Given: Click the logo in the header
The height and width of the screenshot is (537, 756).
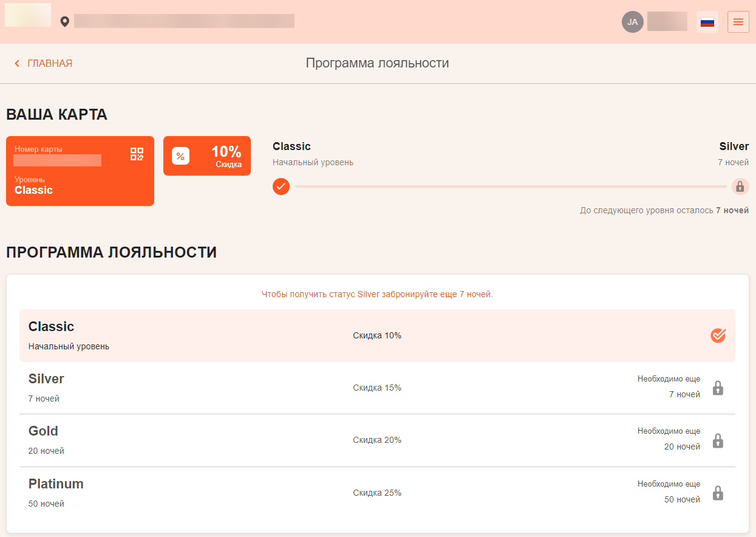Looking at the screenshot, I should (x=28, y=15).
